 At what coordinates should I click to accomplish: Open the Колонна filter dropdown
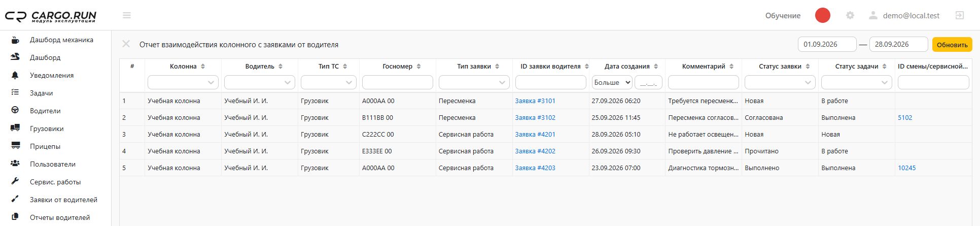183,82
